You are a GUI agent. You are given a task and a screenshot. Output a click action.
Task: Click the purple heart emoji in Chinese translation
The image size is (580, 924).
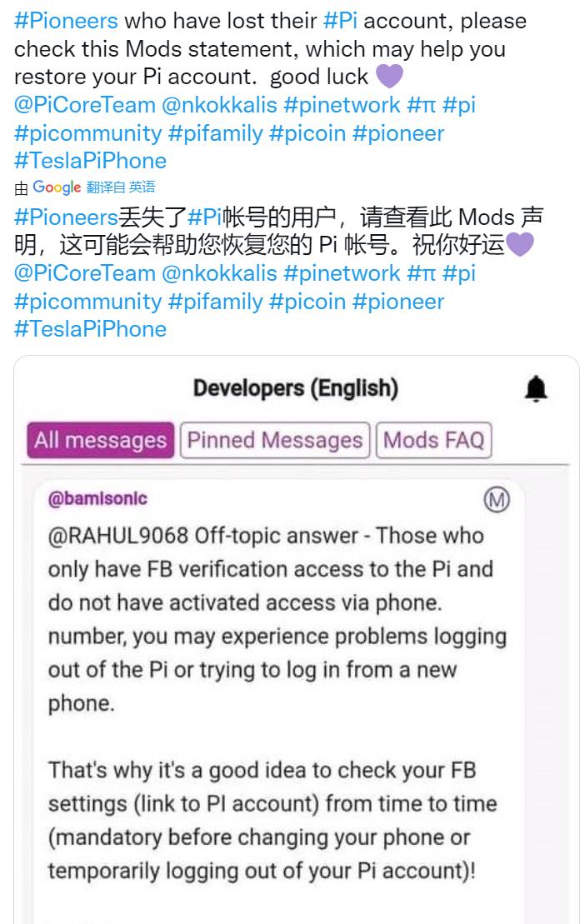520,244
